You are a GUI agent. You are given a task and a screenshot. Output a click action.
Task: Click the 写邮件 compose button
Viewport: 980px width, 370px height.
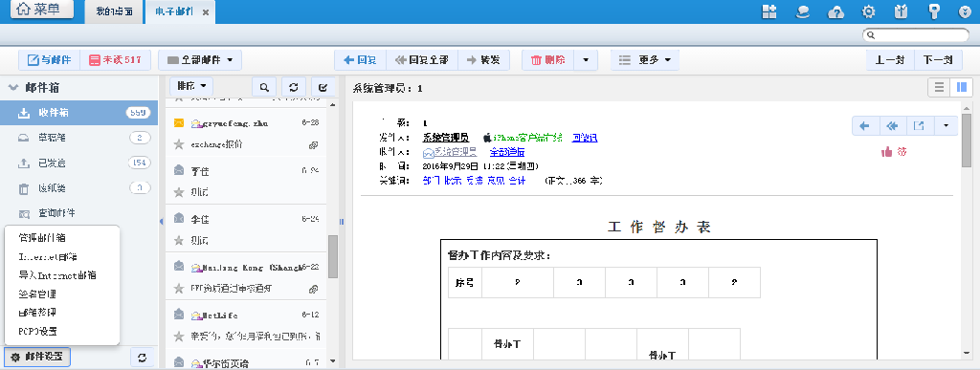(x=50, y=60)
